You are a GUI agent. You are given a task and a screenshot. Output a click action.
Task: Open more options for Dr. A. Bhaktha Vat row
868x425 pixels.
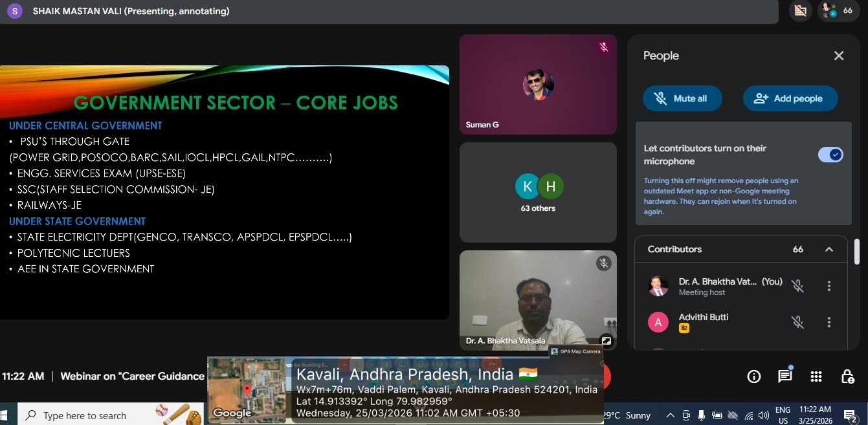829,286
